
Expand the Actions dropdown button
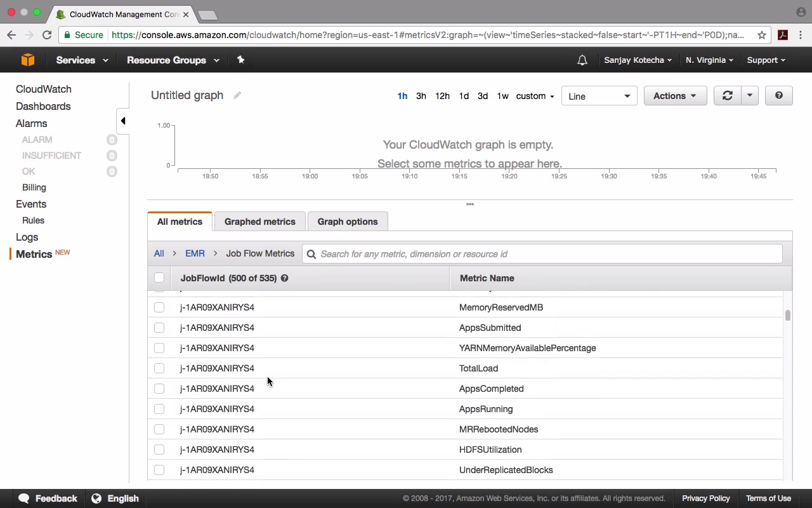[x=675, y=96]
